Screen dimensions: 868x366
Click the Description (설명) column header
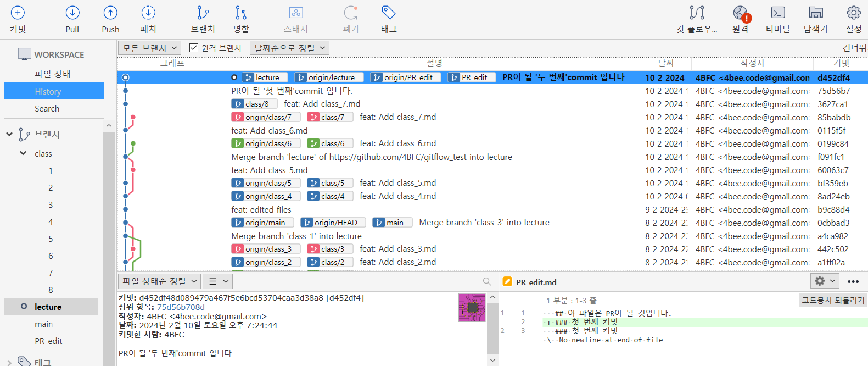pyautogui.click(x=434, y=63)
